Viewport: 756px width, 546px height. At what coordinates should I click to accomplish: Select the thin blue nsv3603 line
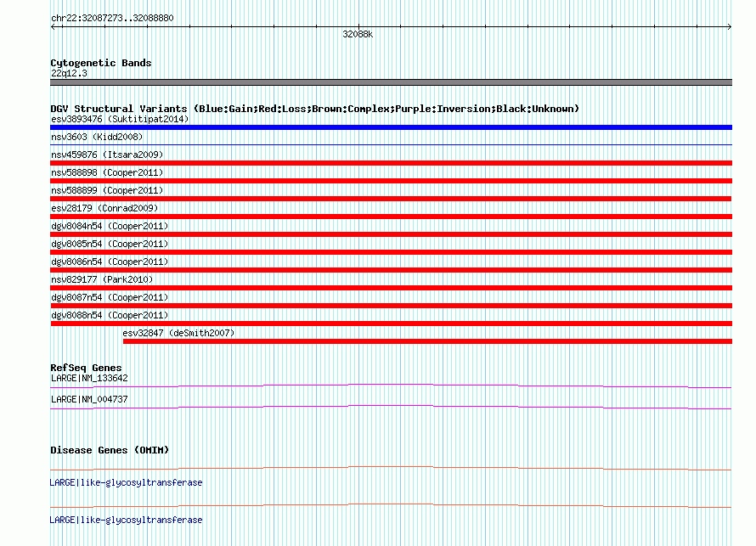[391, 144]
